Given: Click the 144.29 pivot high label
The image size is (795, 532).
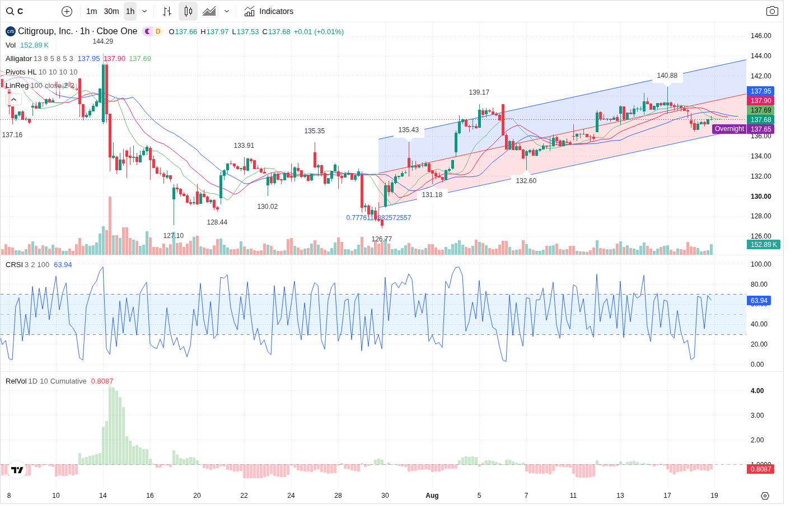Looking at the screenshot, I should (x=102, y=41).
